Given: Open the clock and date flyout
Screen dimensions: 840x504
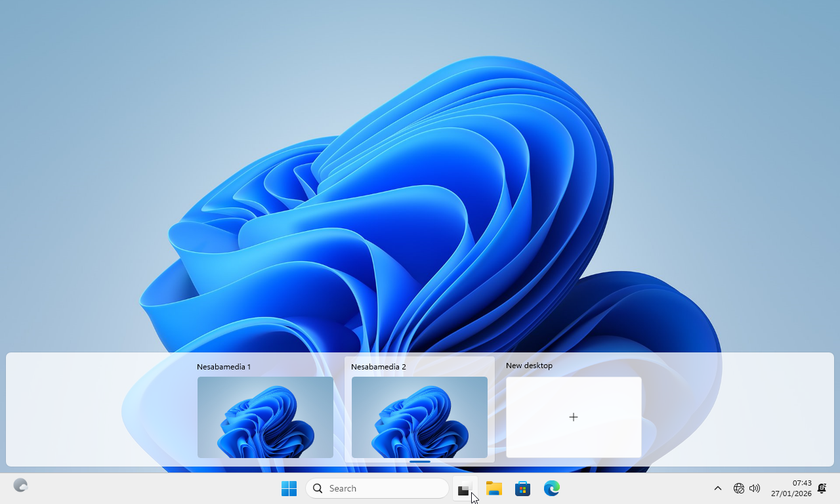Looking at the screenshot, I should 791,488.
